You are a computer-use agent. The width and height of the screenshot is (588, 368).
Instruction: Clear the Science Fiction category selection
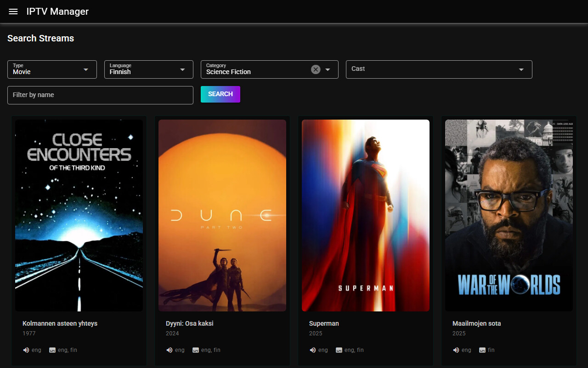(x=316, y=69)
